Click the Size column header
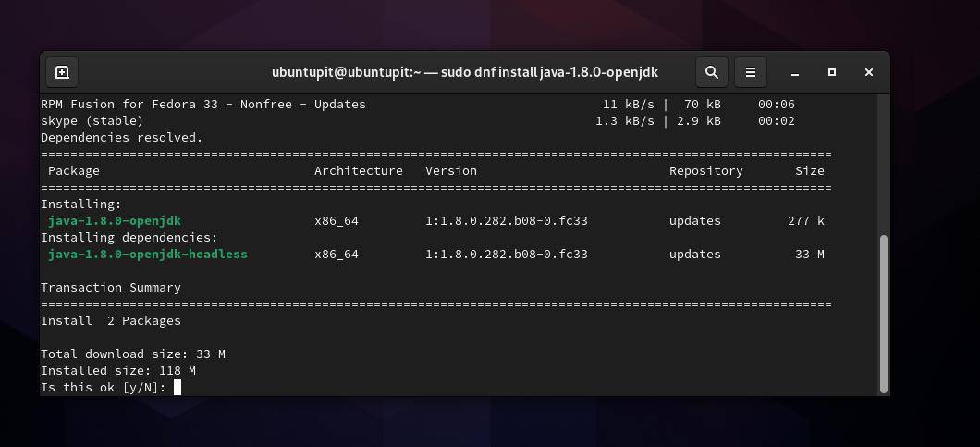This screenshot has width=980, height=447. pyautogui.click(x=810, y=171)
